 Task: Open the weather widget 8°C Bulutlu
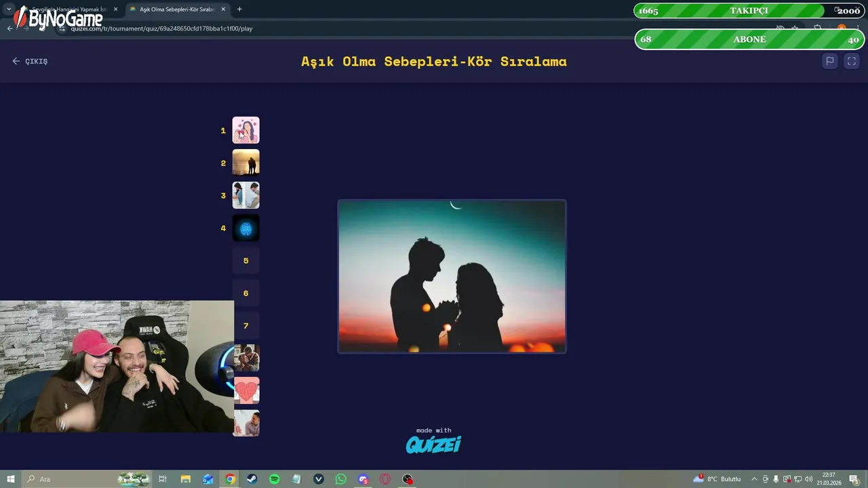tap(717, 479)
